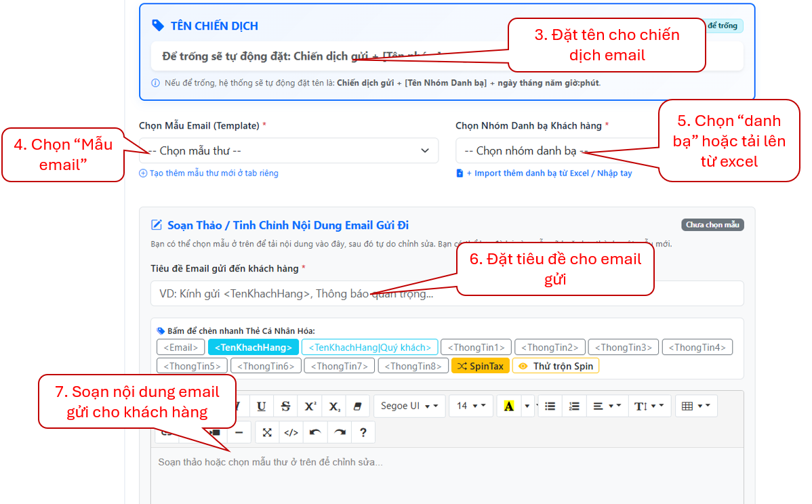
Task: Click the tag icon beside TÊN CHIẾN DỊCH
Action: coord(158,25)
